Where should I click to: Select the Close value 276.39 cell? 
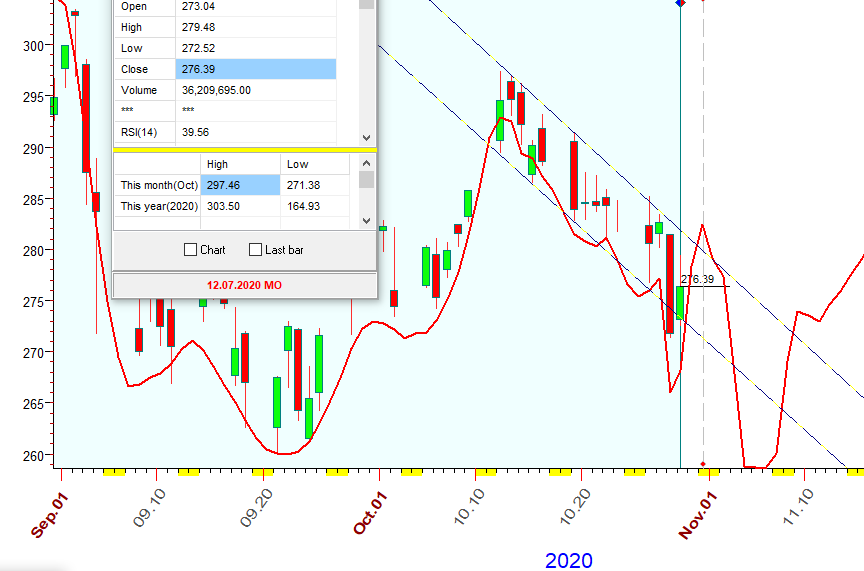256,69
